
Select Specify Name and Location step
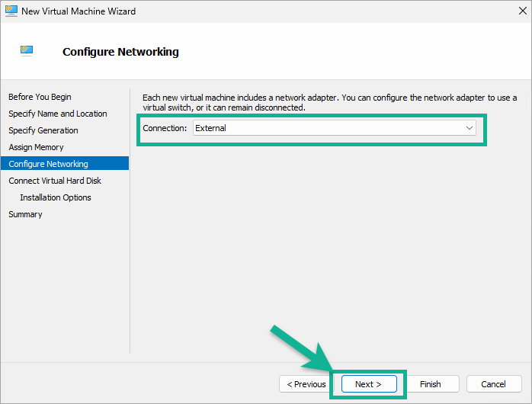58,114
